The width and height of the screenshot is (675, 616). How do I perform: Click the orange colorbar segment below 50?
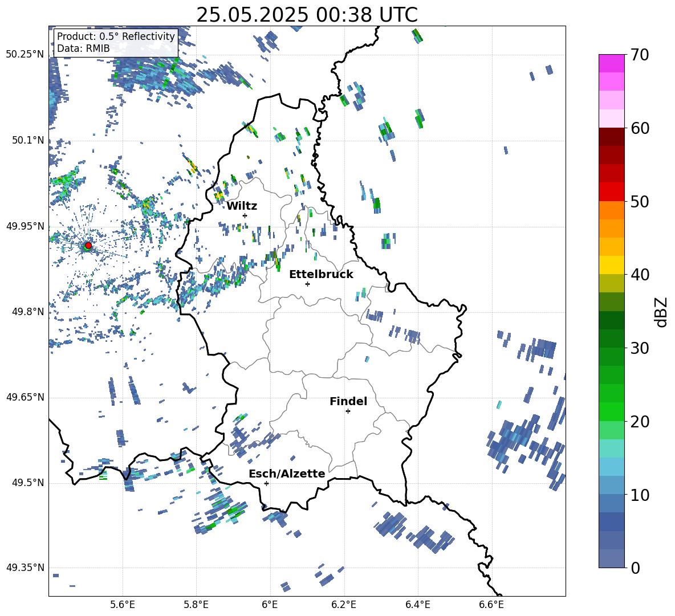click(612, 210)
